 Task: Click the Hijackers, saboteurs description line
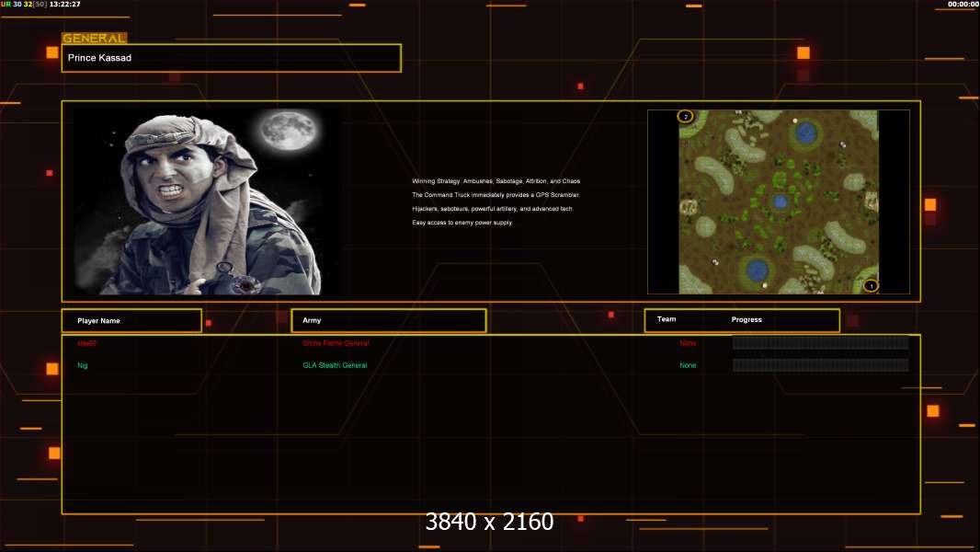pyautogui.click(x=493, y=209)
